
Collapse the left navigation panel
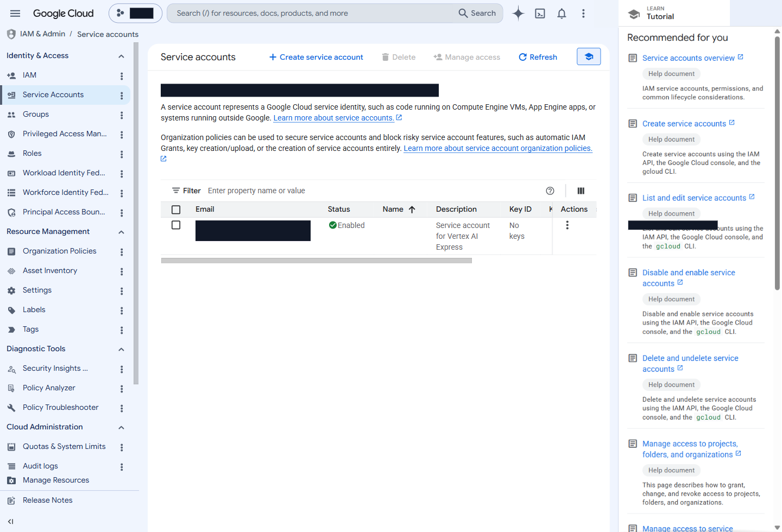(11, 522)
